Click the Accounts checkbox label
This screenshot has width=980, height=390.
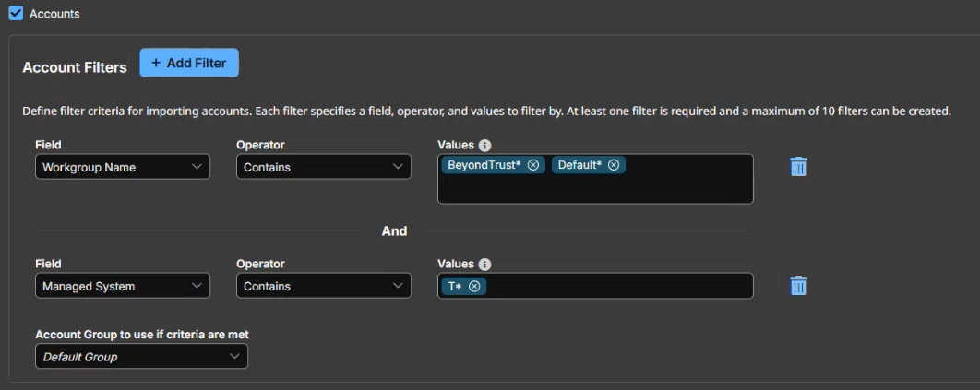click(x=54, y=13)
